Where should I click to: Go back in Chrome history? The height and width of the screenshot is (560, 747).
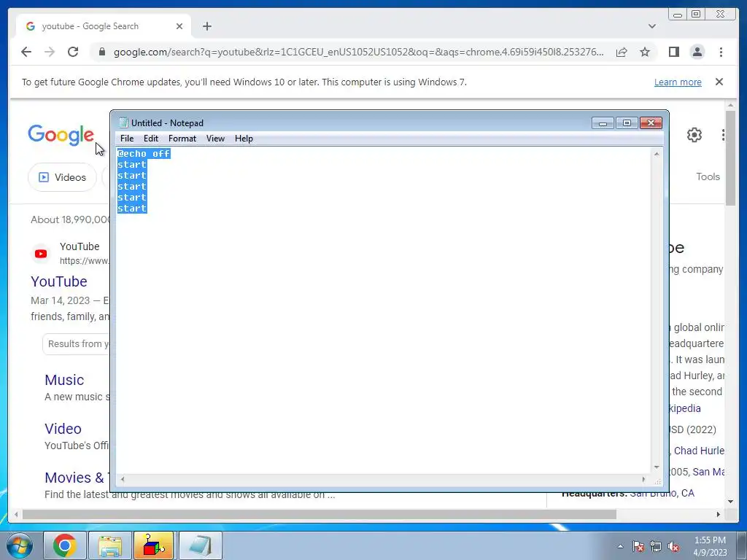tap(26, 52)
